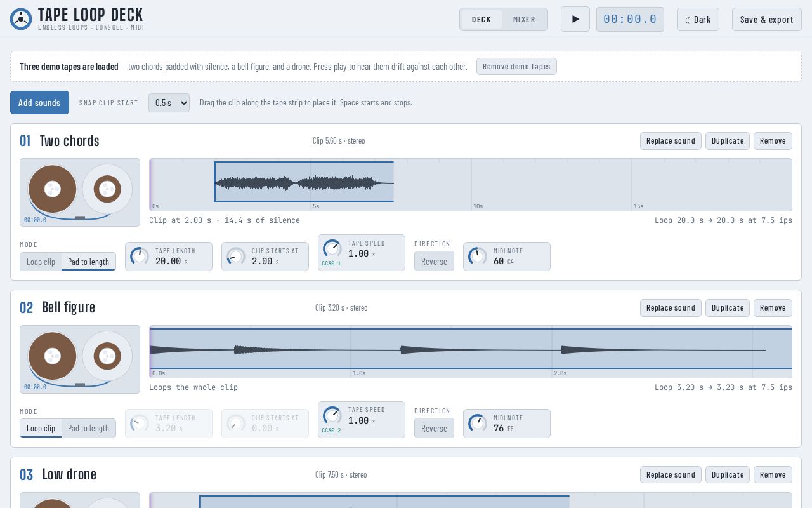The image size is (812, 508).
Task: Set Two chords mode to Pad to length
Action: [88, 262]
